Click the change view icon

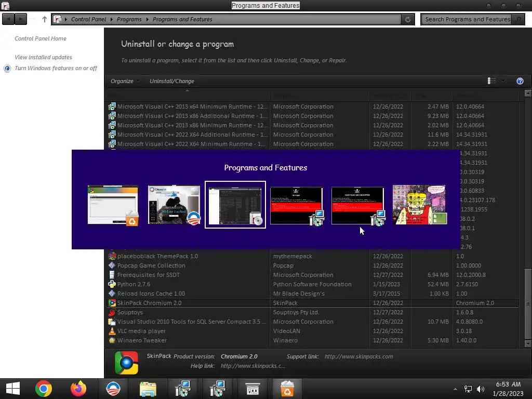pyautogui.click(x=491, y=81)
